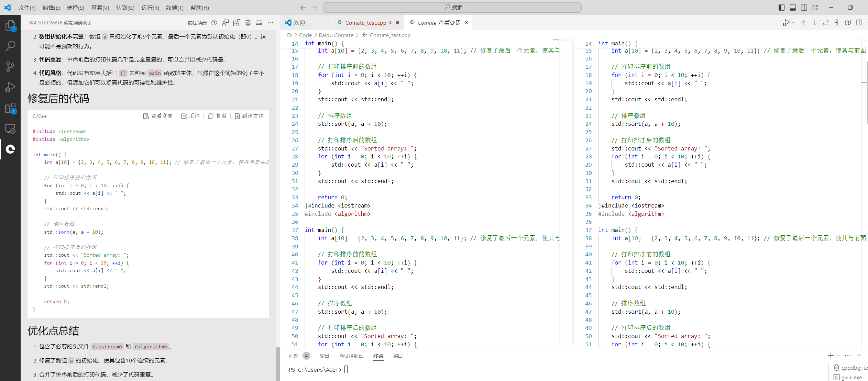This screenshot has width=868, height=381.
Task: Open the 运行(R) menu
Action: 150,8
